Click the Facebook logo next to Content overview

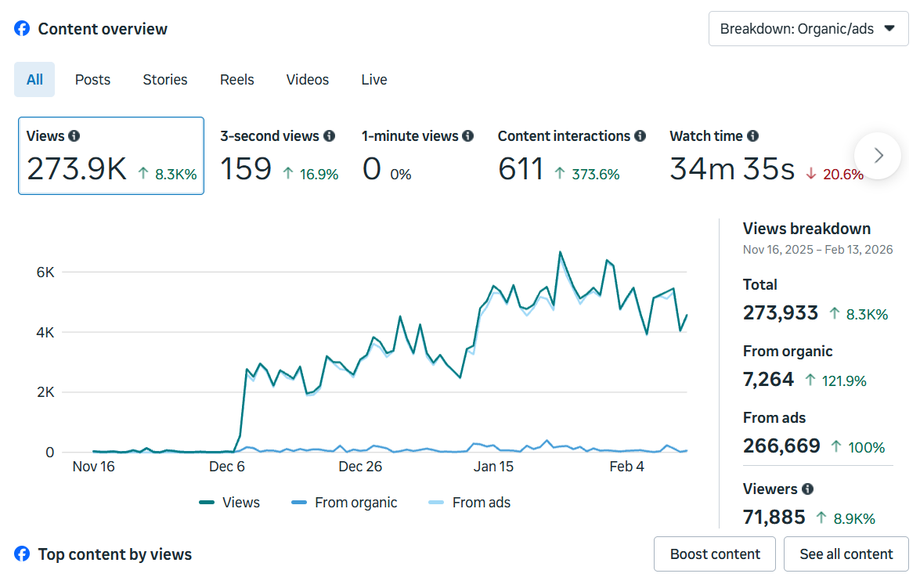[x=22, y=28]
